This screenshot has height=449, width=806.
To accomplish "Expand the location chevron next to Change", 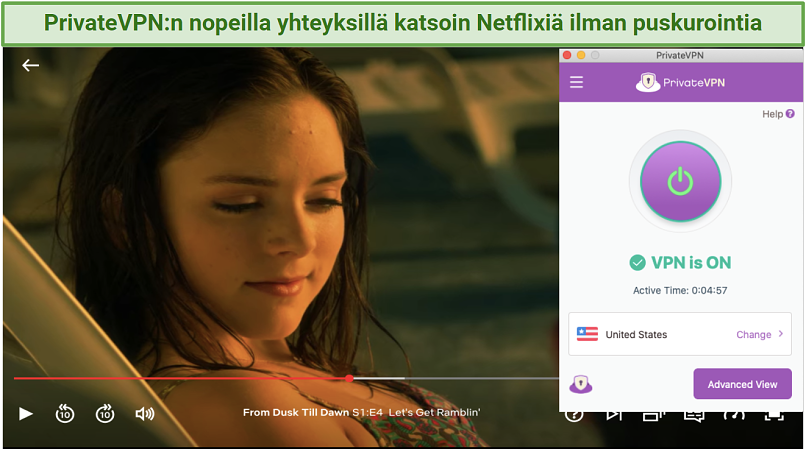I will [x=781, y=334].
